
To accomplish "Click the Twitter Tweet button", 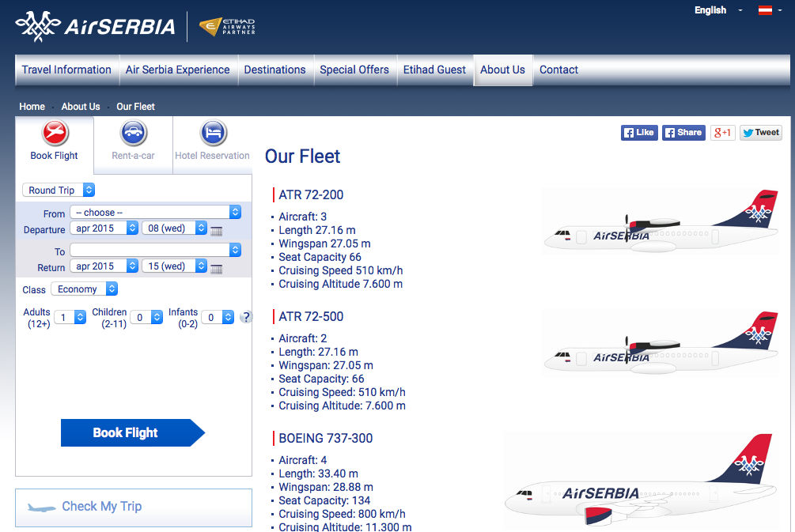I will (760, 133).
